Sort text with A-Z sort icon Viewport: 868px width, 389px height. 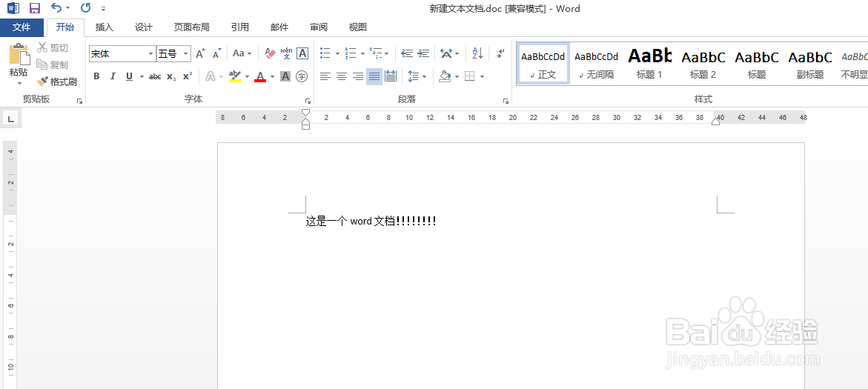pyautogui.click(x=477, y=53)
